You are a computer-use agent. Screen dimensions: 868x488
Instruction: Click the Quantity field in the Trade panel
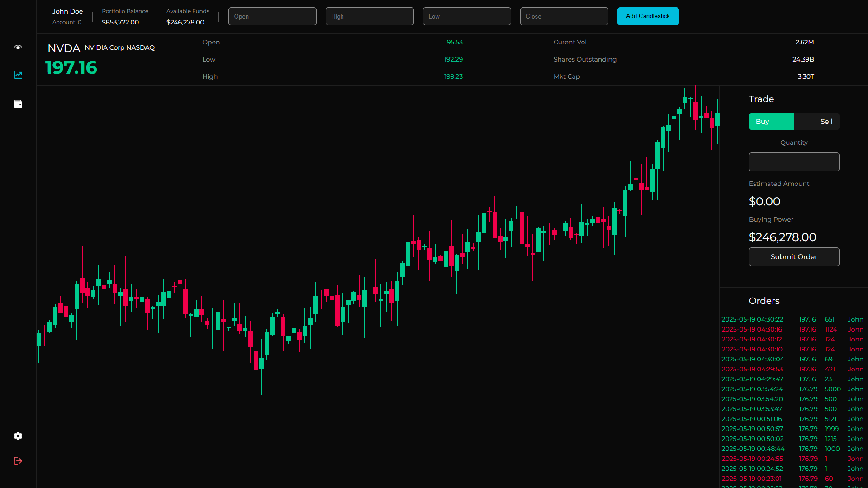pyautogui.click(x=794, y=161)
